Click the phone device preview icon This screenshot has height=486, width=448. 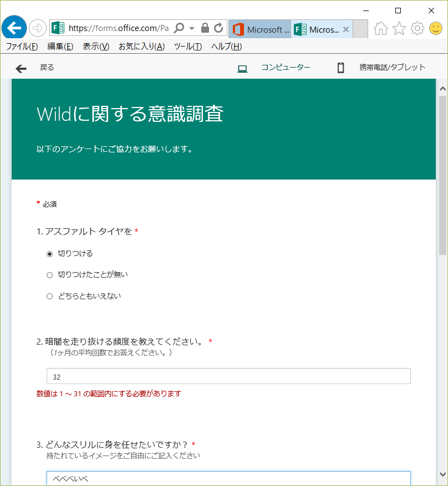[341, 68]
